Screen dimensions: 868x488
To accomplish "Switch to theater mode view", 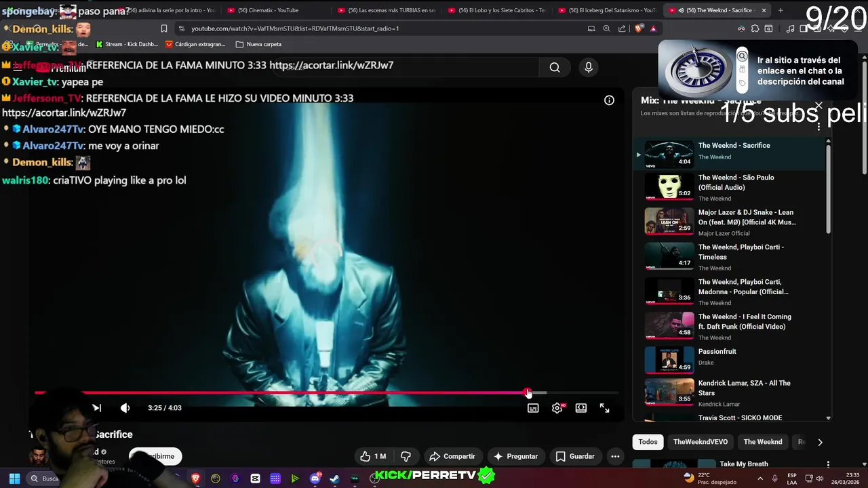I will (x=581, y=408).
